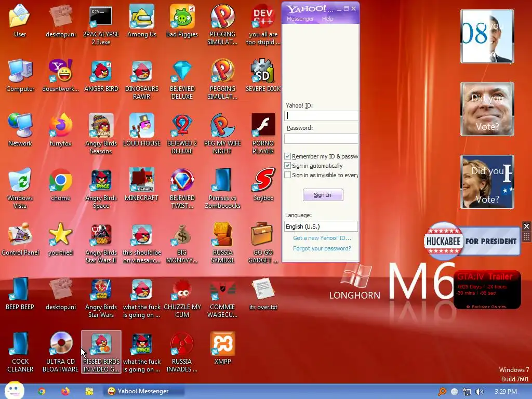
Task: Launch RUSSIA INVADES shortcut
Action: point(182,352)
